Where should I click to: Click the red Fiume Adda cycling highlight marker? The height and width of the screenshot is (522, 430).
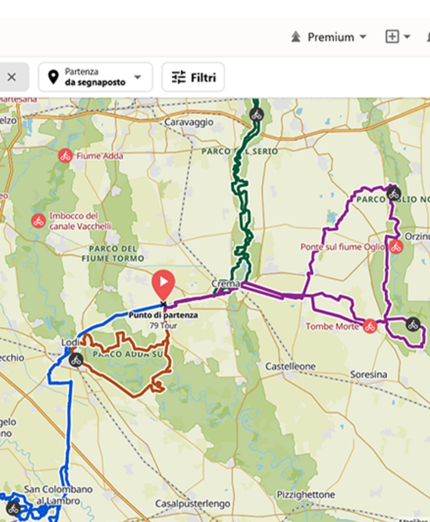(x=65, y=156)
